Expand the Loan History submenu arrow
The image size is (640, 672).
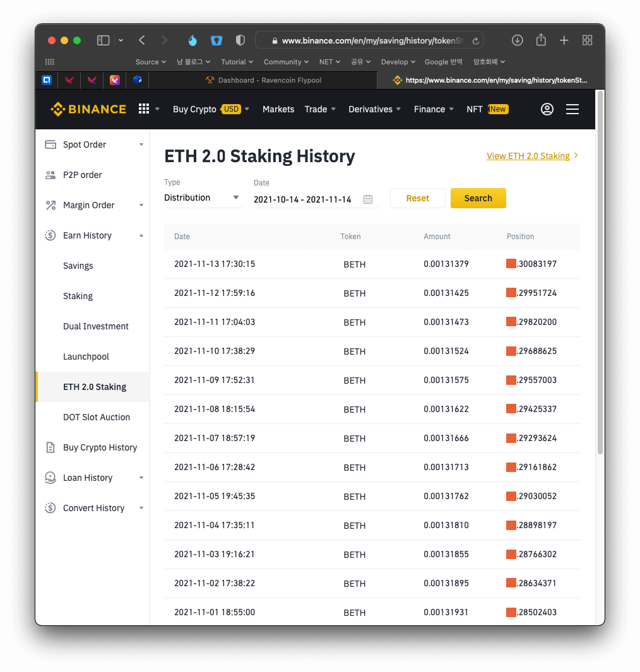point(141,478)
